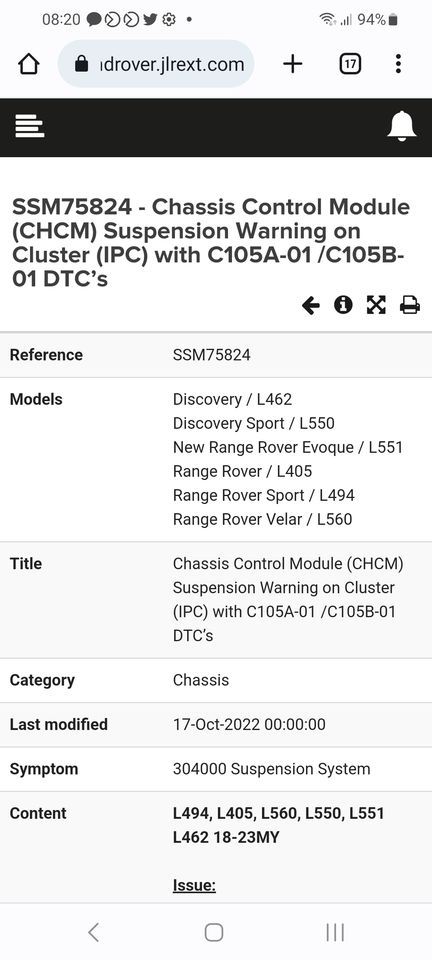Tap the site lock security icon
The height and width of the screenshot is (960, 432).
pyautogui.click(x=81, y=64)
